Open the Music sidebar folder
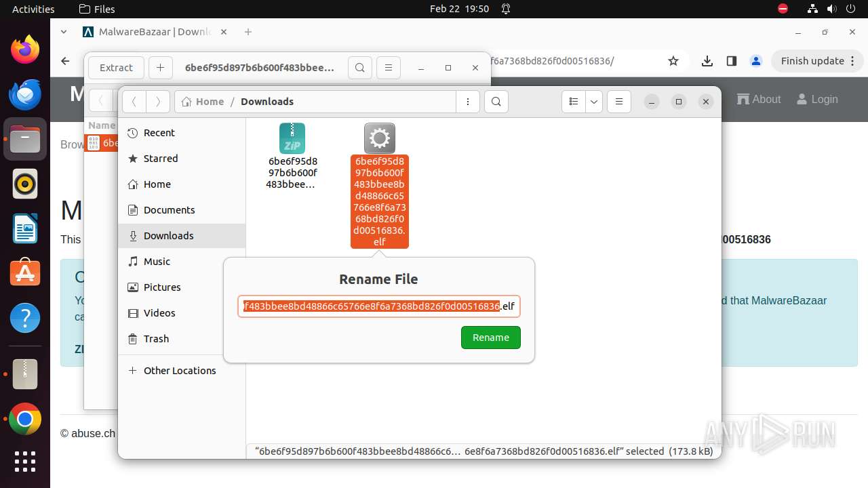This screenshot has height=488, width=868. click(181, 262)
